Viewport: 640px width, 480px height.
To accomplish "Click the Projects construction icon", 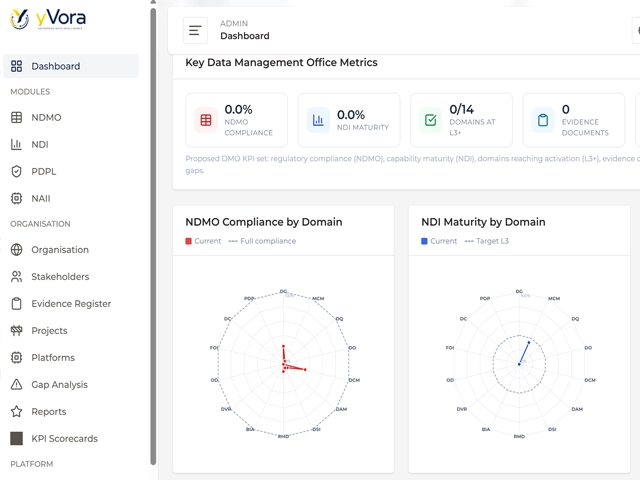I will click(16, 331).
